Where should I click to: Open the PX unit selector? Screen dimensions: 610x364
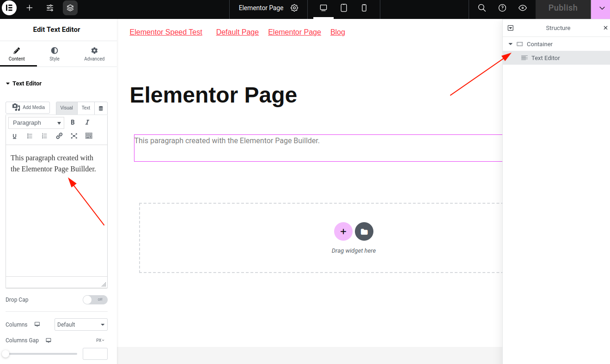pos(100,340)
